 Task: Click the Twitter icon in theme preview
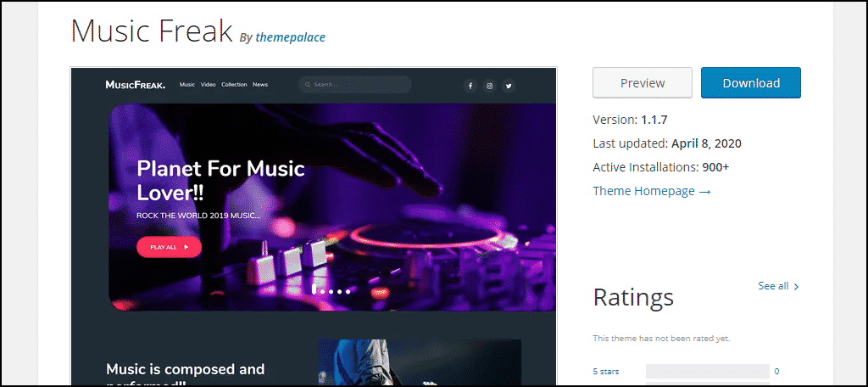point(509,86)
